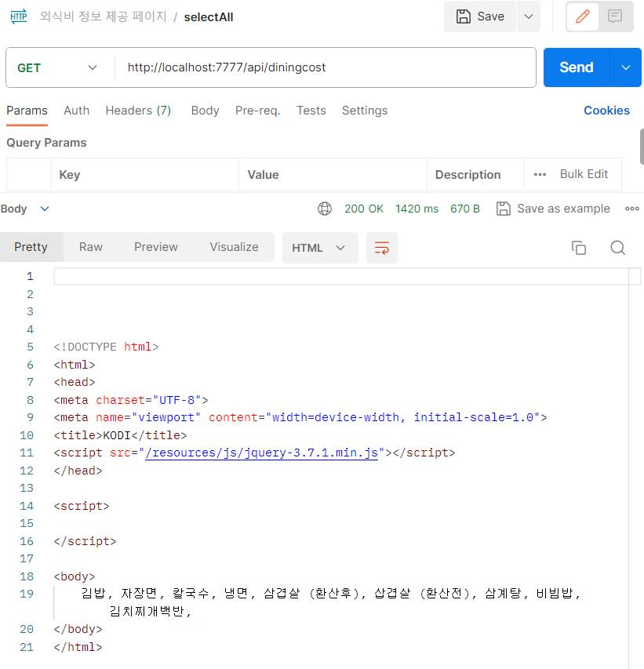Send the request with Send button
This screenshot has height=669, width=644.
coord(576,67)
